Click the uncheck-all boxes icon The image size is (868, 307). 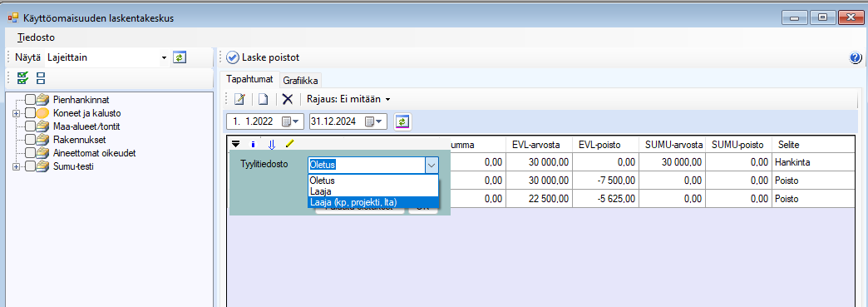pos(41,78)
